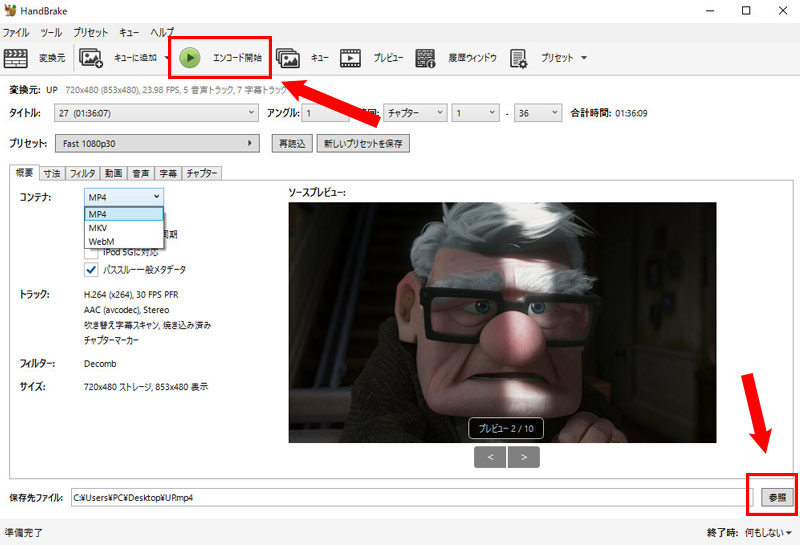Open the キュー menu in menu bar
Screen dimensions: 800x545
[129, 33]
